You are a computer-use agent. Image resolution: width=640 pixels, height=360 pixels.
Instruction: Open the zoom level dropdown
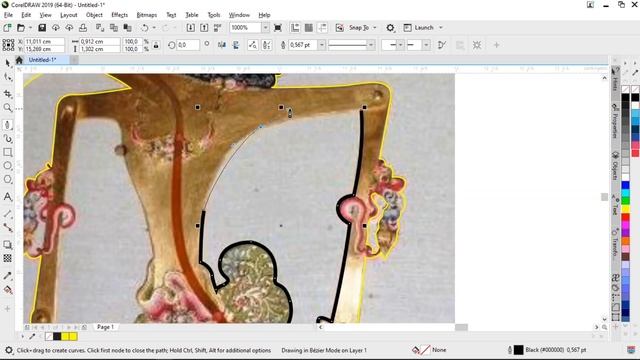tap(265, 28)
